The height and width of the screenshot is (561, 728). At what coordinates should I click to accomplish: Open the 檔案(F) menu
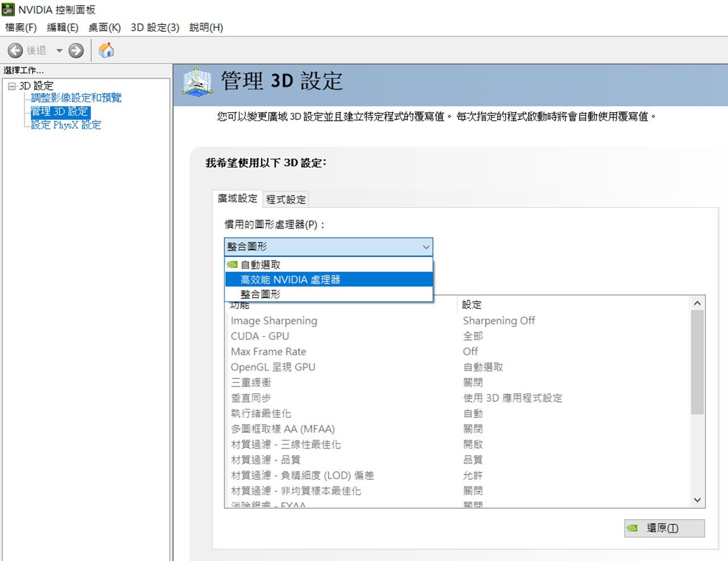[21, 27]
